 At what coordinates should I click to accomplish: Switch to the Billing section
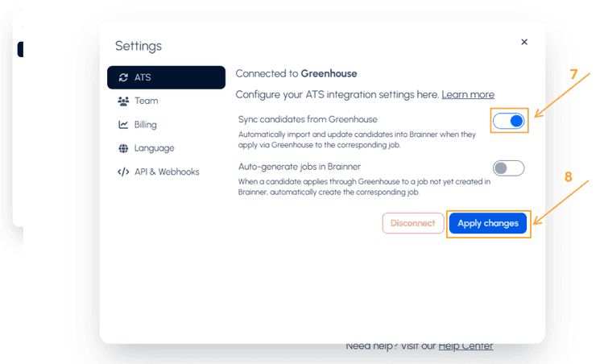point(146,125)
